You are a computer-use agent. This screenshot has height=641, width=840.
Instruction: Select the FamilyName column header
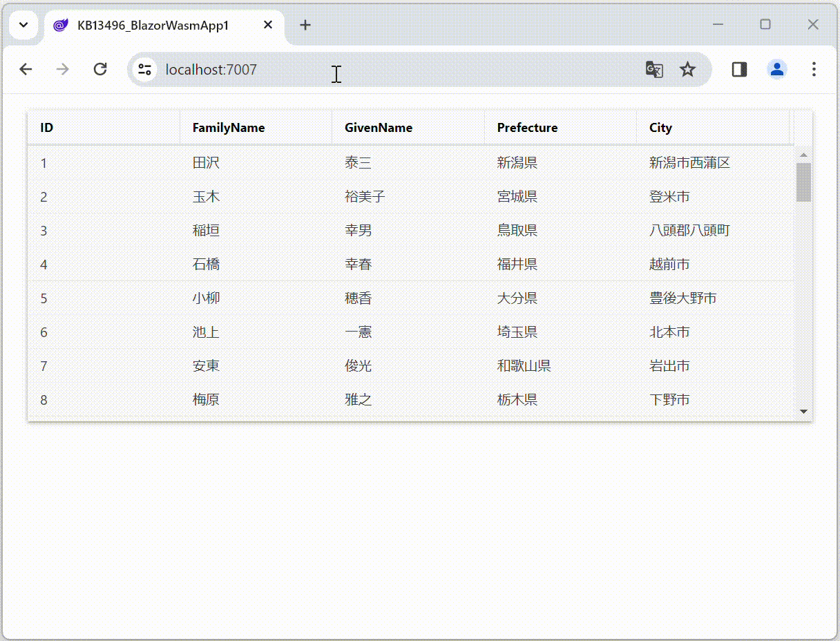tap(229, 127)
